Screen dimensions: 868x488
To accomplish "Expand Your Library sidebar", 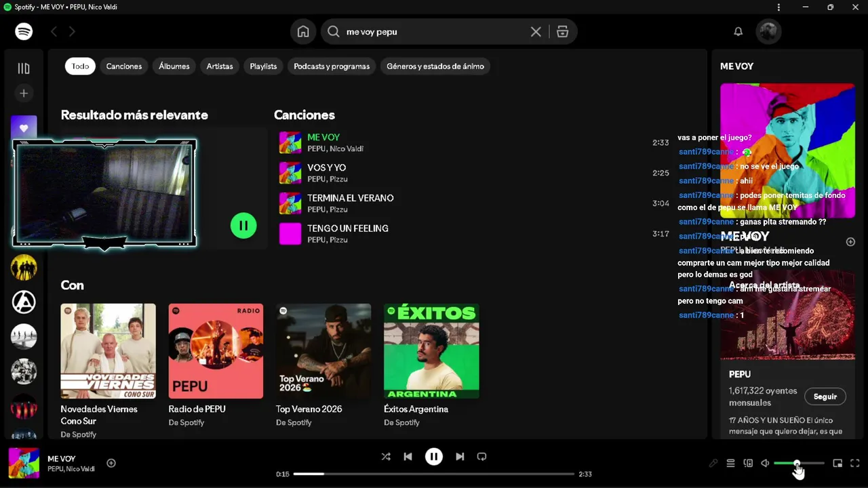I will tap(24, 68).
